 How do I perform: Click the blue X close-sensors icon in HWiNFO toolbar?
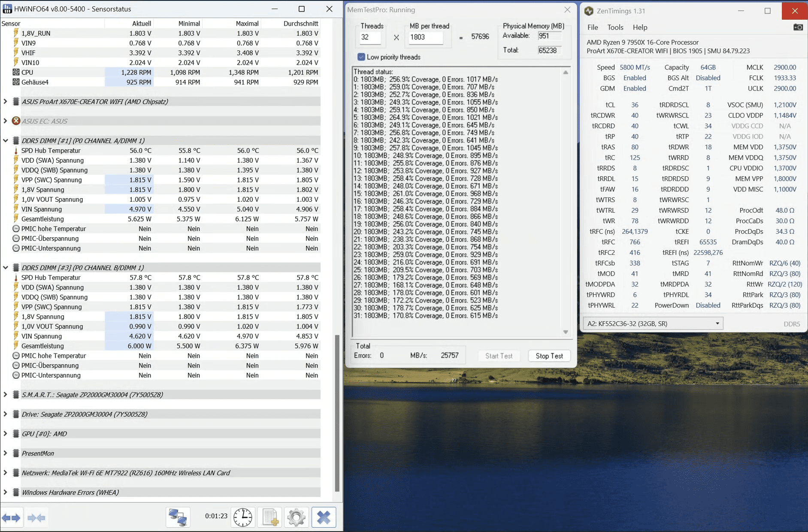pyautogui.click(x=324, y=517)
